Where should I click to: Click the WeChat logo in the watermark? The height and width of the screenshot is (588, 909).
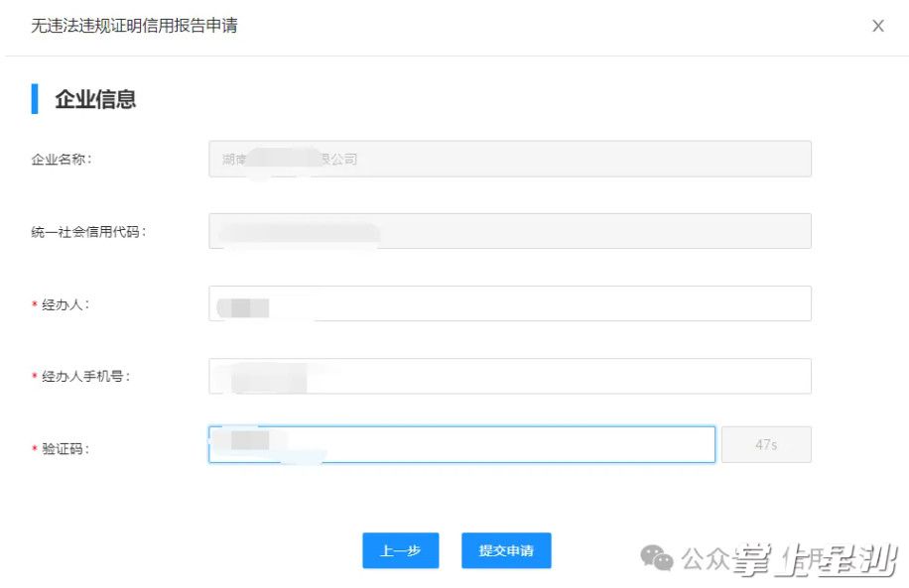tap(656, 557)
